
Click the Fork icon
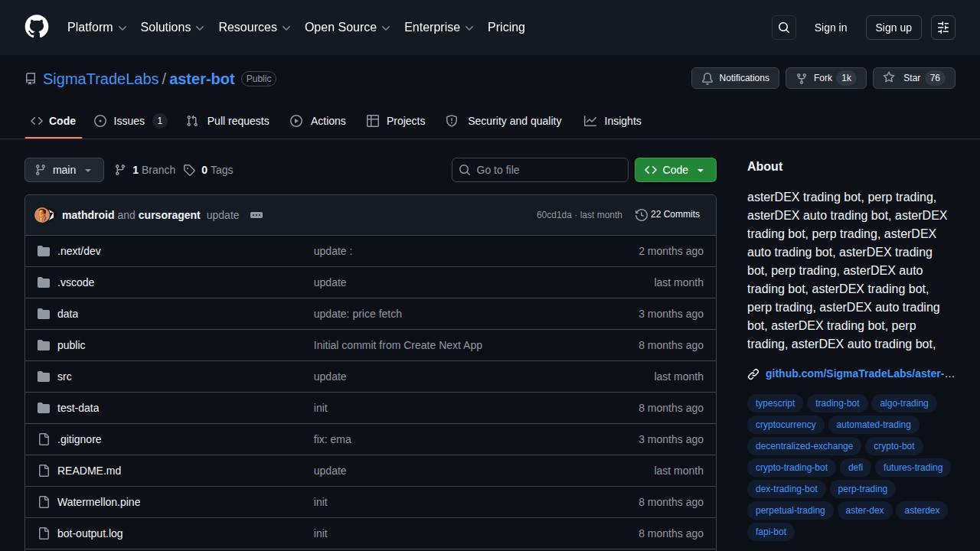802,78
